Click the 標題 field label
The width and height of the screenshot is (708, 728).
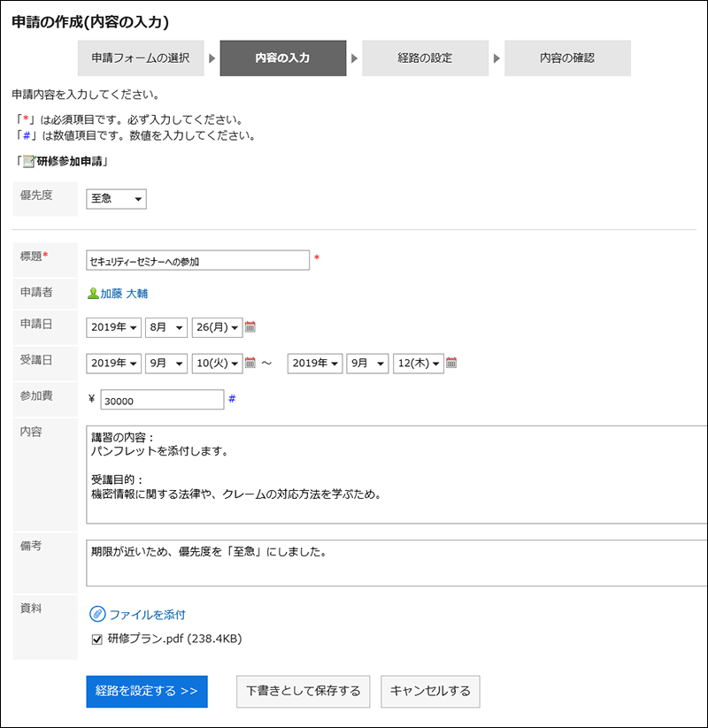pyautogui.click(x=34, y=256)
